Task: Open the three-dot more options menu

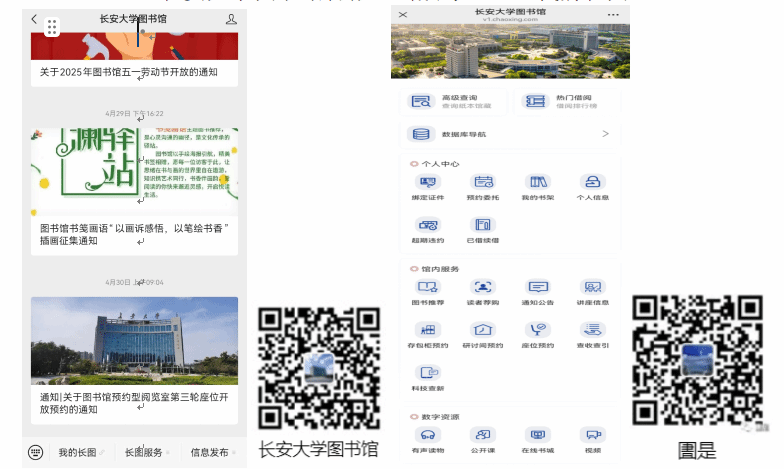Action: point(613,15)
